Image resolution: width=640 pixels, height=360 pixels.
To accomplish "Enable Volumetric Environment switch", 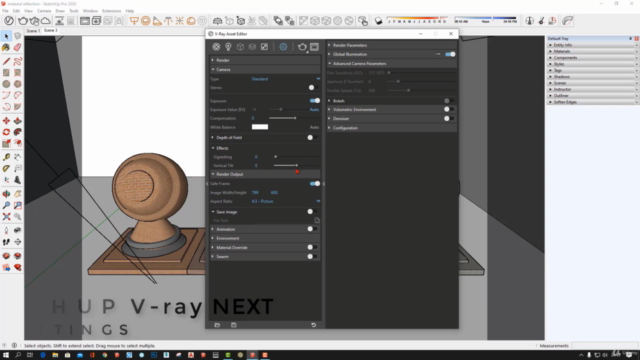I will [x=449, y=109].
